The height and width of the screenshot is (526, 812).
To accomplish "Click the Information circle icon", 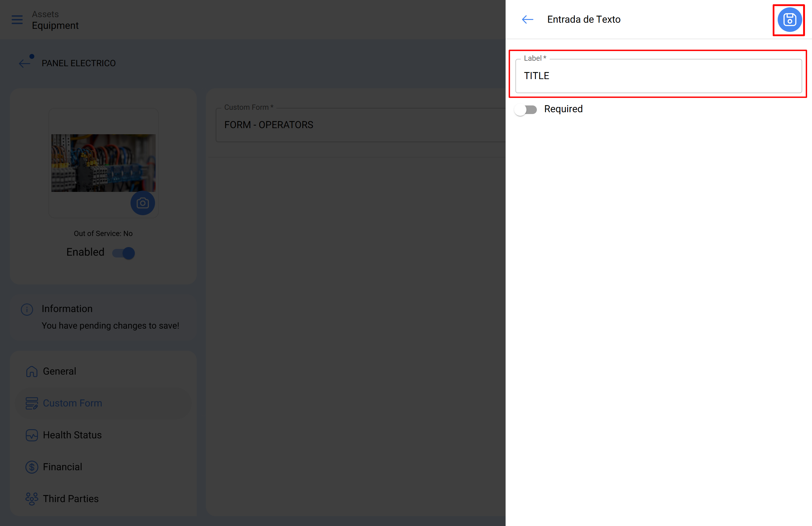I will (27, 309).
